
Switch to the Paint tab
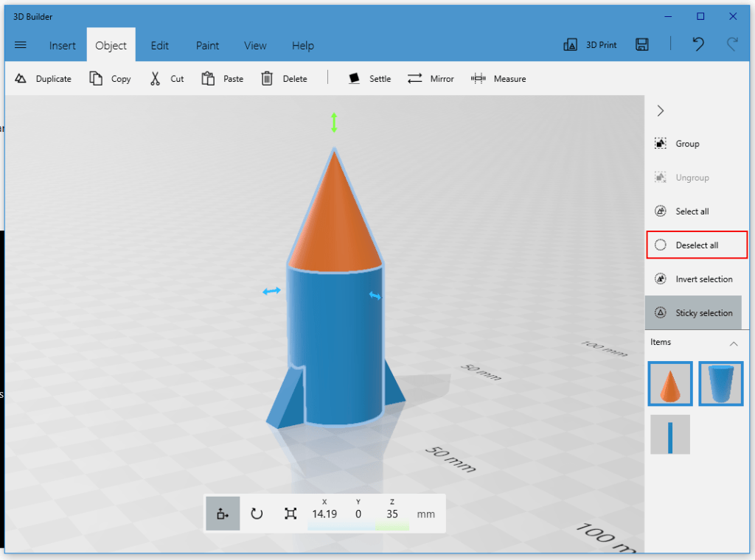pos(207,45)
